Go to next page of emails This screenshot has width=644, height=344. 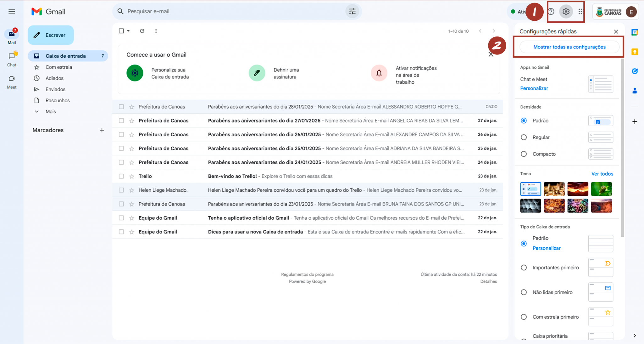coord(494,31)
